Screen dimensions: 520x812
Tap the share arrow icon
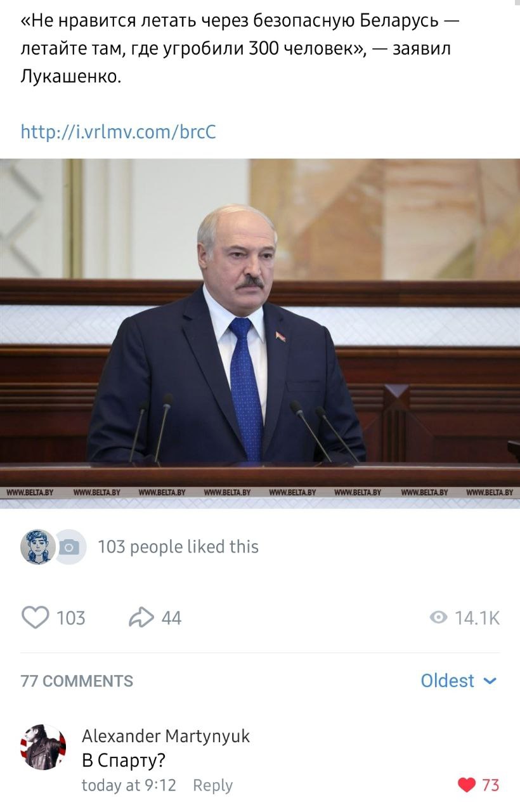141,617
